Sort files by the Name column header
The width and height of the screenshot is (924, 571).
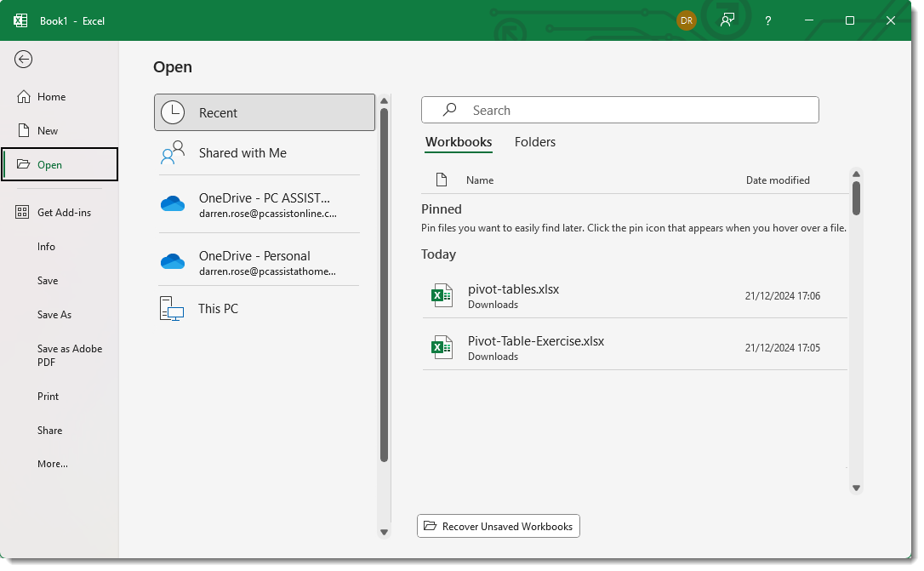[x=480, y=180]
